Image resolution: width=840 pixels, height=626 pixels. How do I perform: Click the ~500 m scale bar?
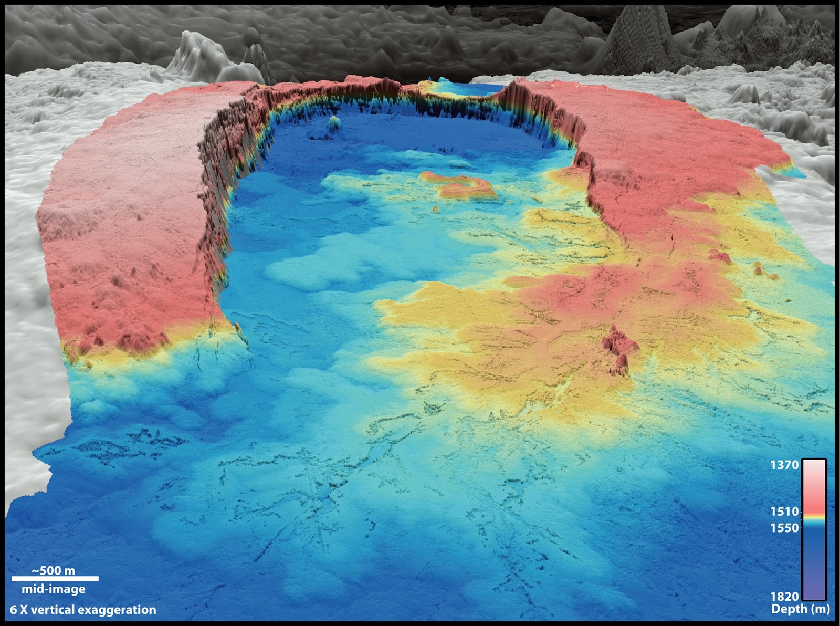(x=52, y=570)
